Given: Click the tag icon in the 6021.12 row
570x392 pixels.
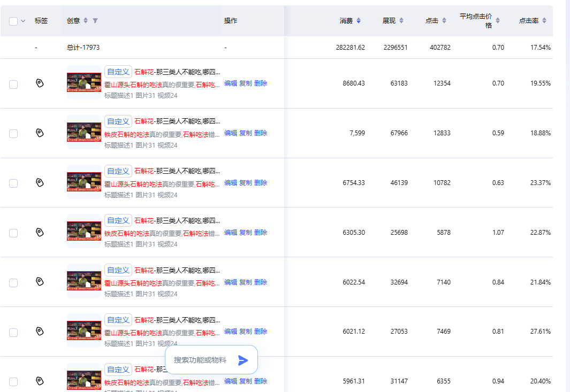Looking at the screenshot, I should pos(40,332).
